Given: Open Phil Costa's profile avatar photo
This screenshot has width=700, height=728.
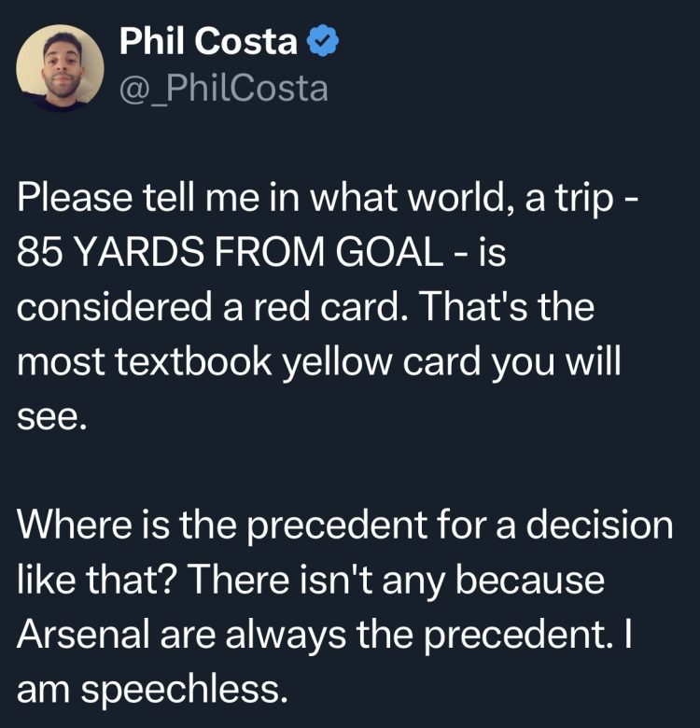Looking at the screenshot, I should (61, 66).
